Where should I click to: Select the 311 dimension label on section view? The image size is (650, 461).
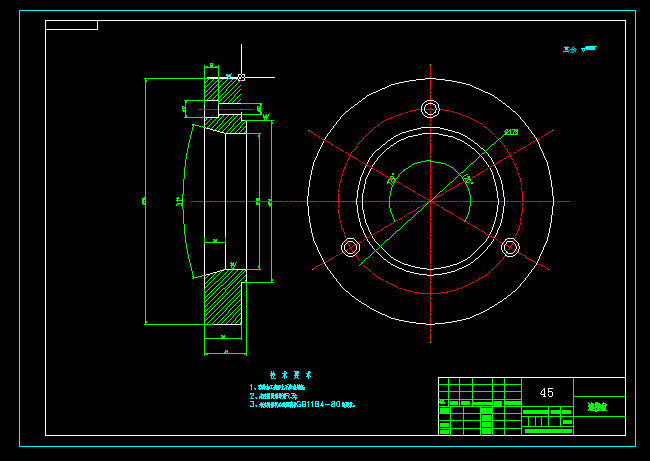[179, 202]
